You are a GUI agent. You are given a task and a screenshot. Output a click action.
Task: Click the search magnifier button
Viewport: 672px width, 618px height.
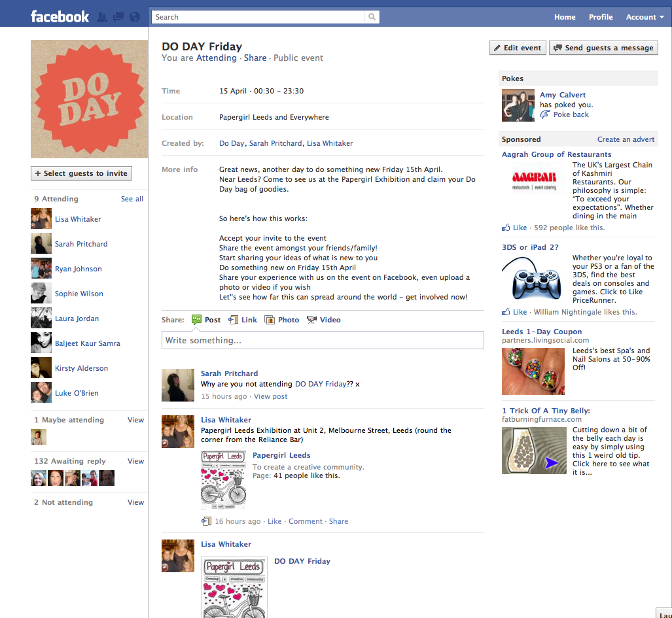[x=372, y=17]
